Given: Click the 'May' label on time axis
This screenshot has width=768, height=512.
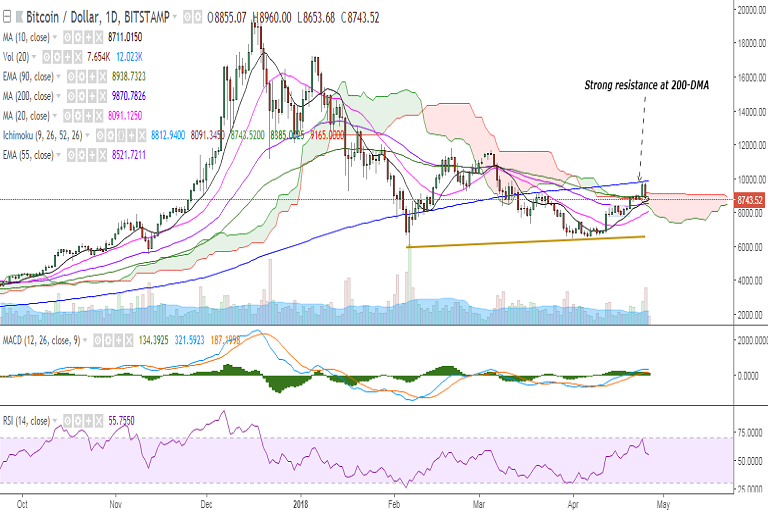Looking at the screenshot, I should click(663, 504).
